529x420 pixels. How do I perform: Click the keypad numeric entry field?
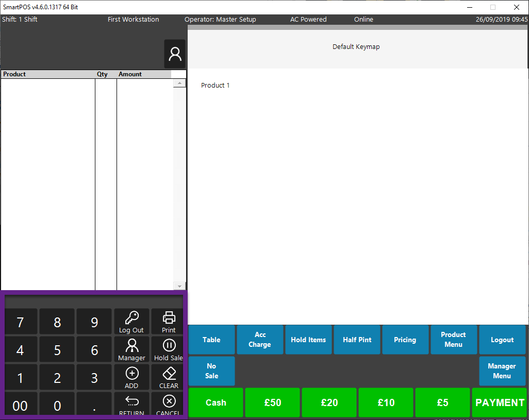pos(94,301)
